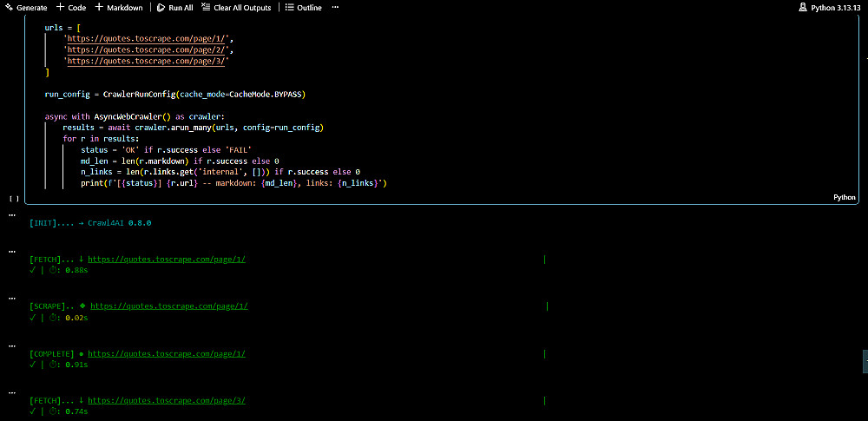Screen dimensions: 868x421
Task: Clear All Outputs of the notebook
Action: click(x=236, y=8)
